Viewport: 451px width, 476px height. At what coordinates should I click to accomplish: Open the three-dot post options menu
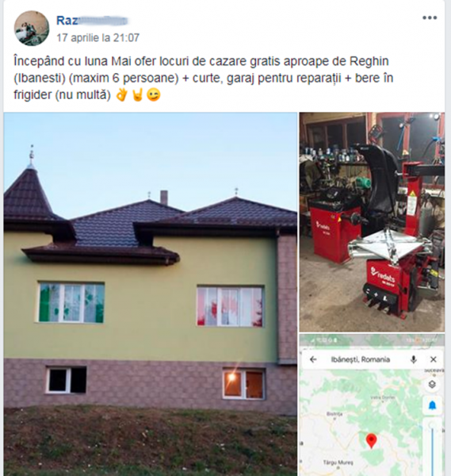[430, 18]
